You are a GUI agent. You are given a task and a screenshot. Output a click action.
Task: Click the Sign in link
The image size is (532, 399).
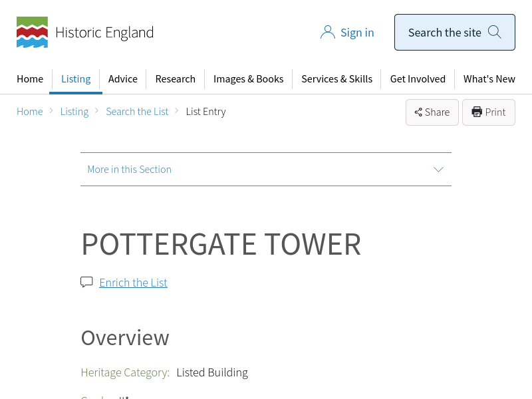357,33
